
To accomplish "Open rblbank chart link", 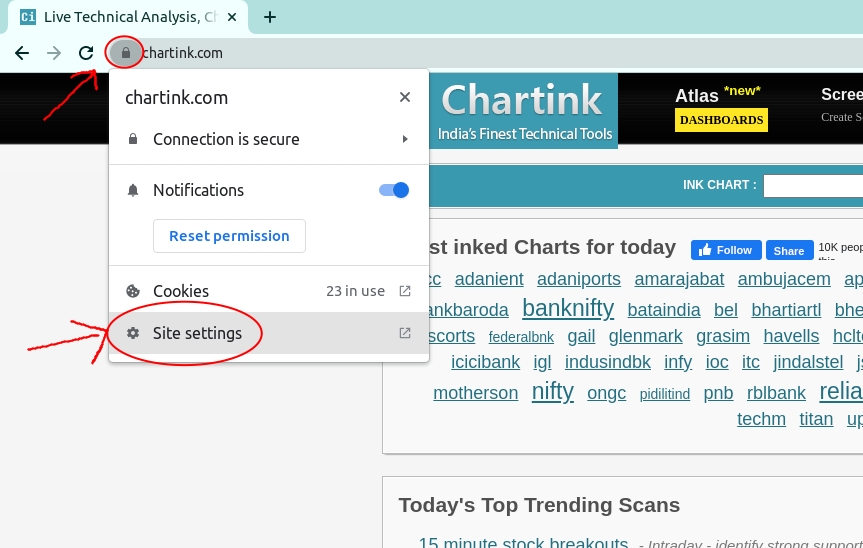I will pyautogui.click(x=776, y=393).
